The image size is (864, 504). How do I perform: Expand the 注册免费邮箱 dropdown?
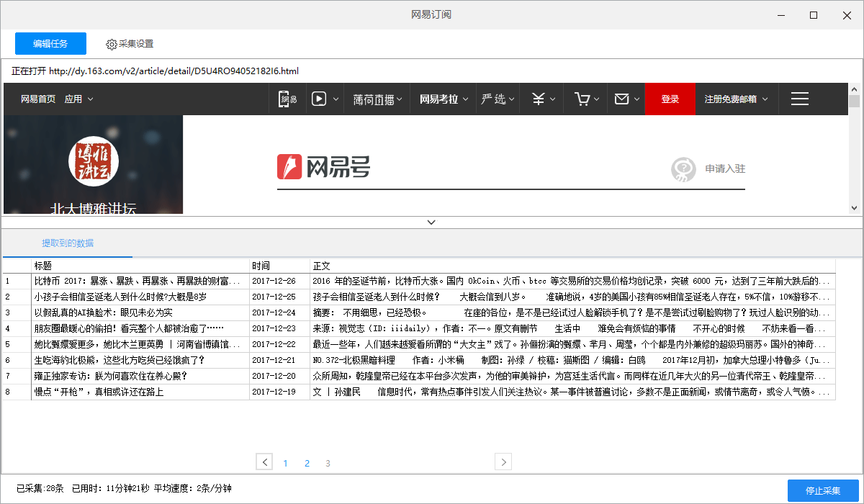click(x=737, y=99)
